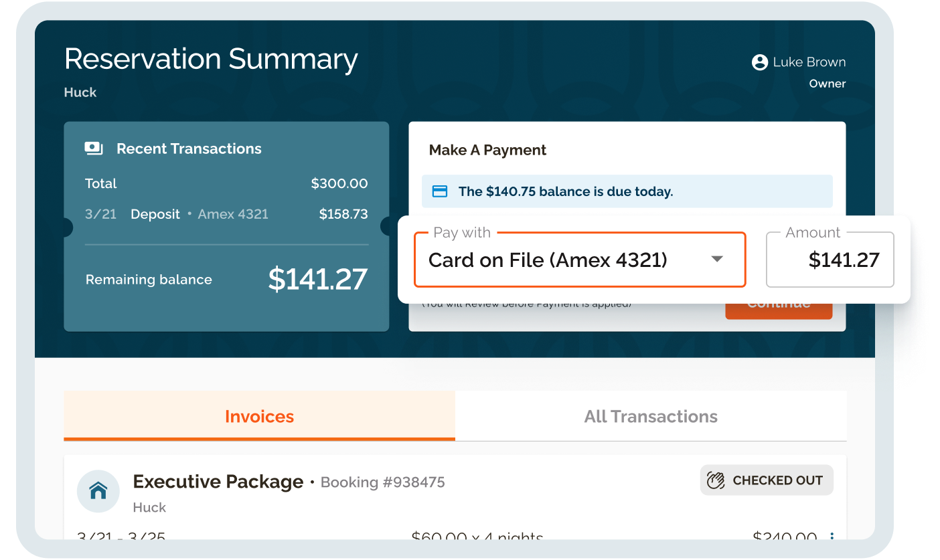
Task: Click the orange underline of the Invoices tab
Action: (x=259, y=438)
